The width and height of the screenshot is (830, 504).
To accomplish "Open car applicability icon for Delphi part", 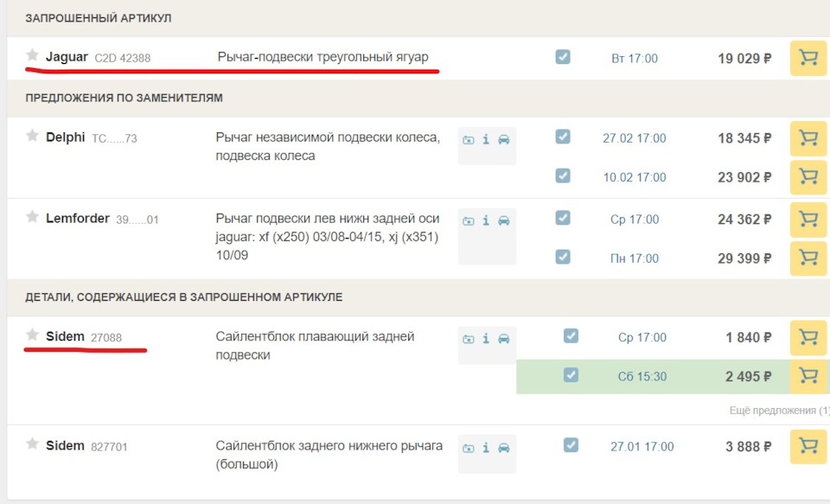I will click(x=504, y=139).
